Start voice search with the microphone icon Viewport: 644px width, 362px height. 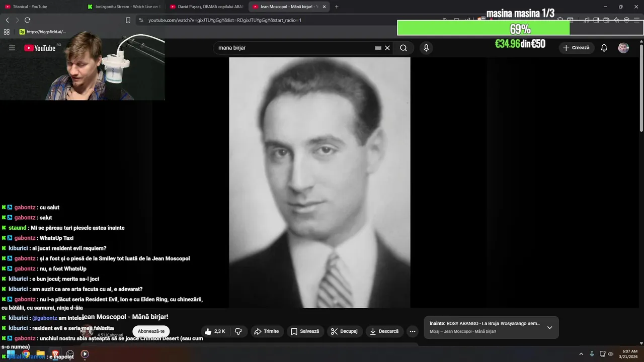click(x=426, y=48)
